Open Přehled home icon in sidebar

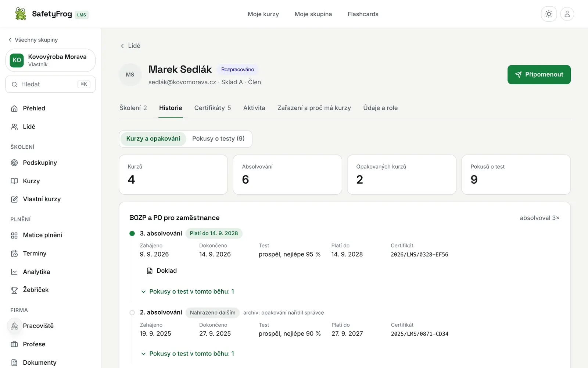click(x=14, y=108)
